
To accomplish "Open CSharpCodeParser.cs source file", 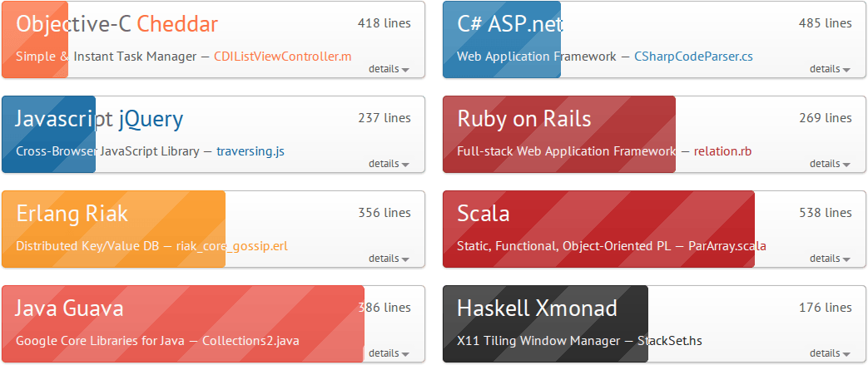I will click(x=693, y=57).
